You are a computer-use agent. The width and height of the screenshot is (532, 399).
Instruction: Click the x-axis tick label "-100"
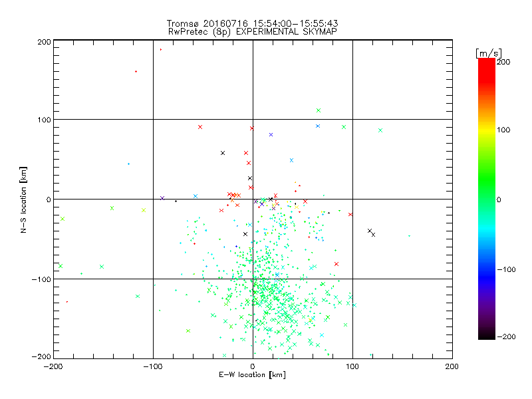coord(153,366)
